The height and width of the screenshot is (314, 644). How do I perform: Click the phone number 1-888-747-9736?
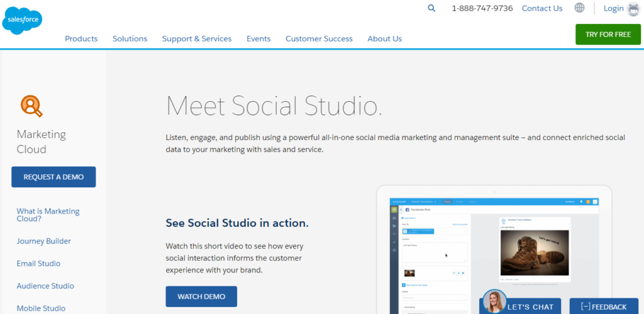482,8
